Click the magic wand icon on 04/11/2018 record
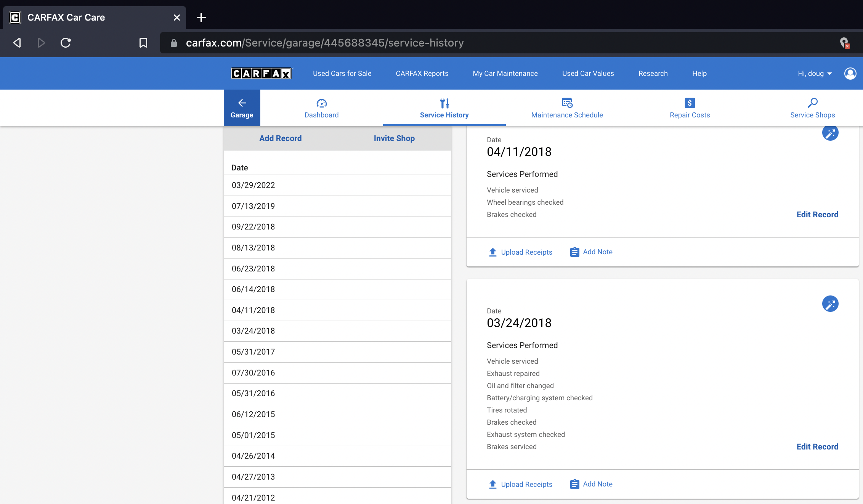The image size is (863, 504). [830, 133]
